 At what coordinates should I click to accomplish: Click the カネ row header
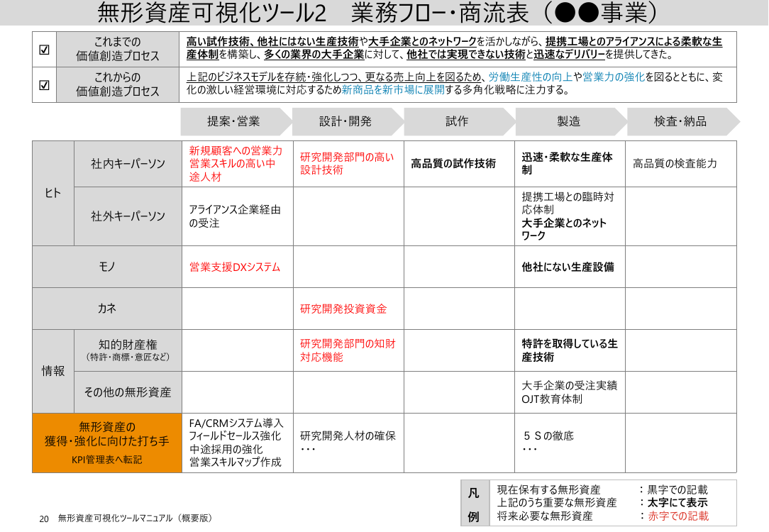[107, 309]
